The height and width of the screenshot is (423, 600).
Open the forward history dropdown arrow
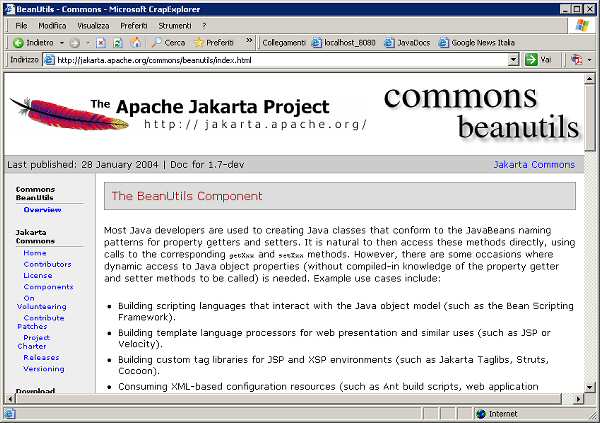point(88,43)
